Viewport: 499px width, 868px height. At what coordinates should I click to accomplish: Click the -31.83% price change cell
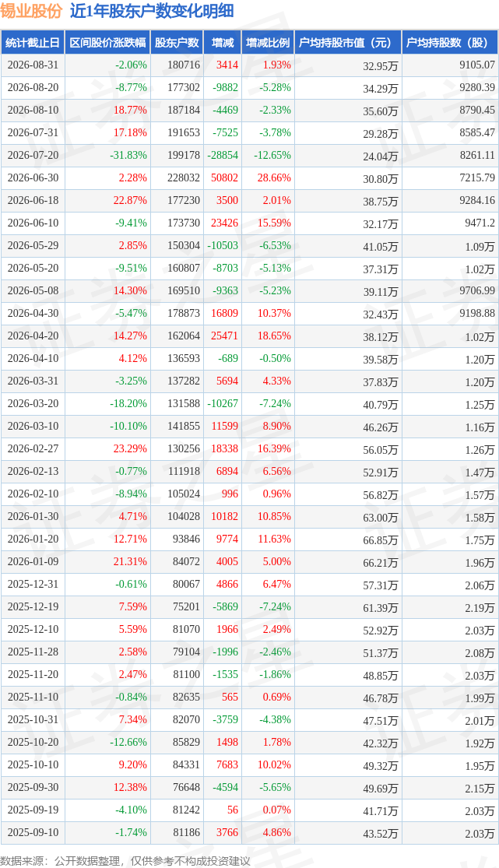click(x=107, y=155)
